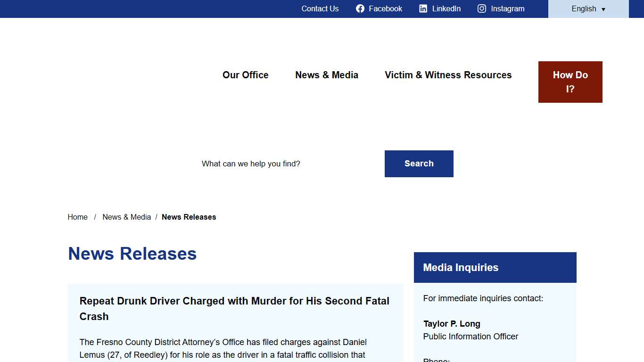Click the How Do I? button
Viewport: 644px width, 362px height.
(570, 82)
